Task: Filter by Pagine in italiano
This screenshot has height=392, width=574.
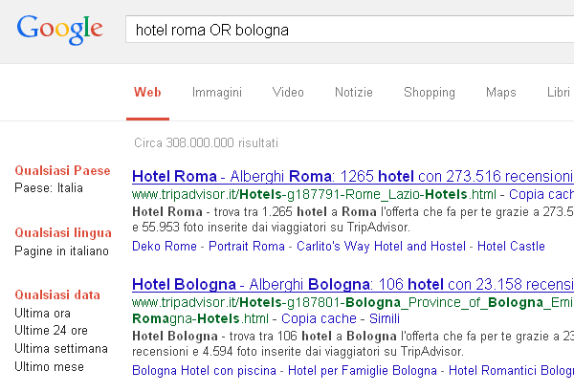Action: [x=61, y=250]
